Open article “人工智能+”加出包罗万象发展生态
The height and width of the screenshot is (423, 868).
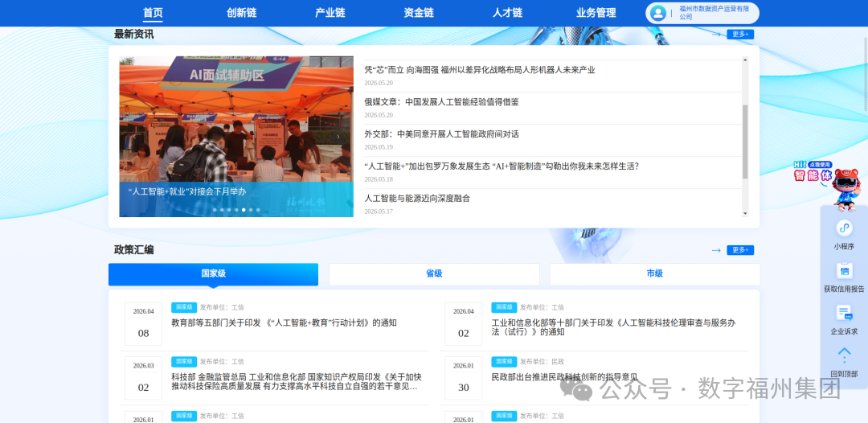point(502,166)
